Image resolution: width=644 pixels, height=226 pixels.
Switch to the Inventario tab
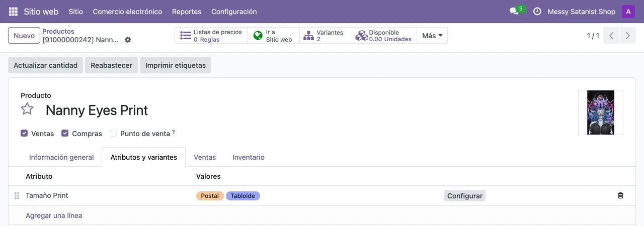point(249,157)
